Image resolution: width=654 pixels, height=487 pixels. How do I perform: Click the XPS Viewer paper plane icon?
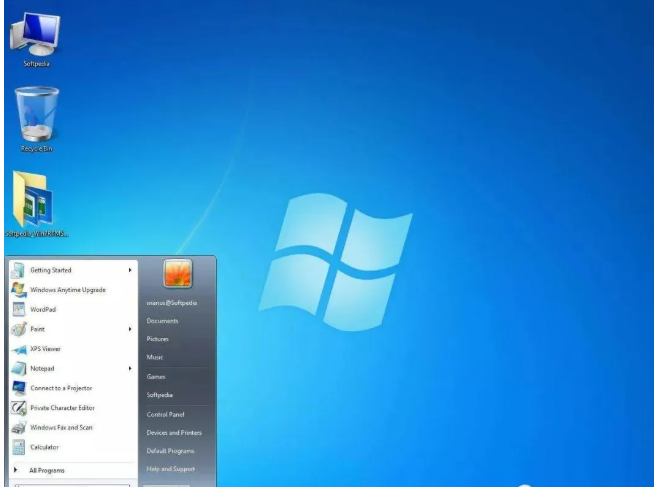pos(19,349)
